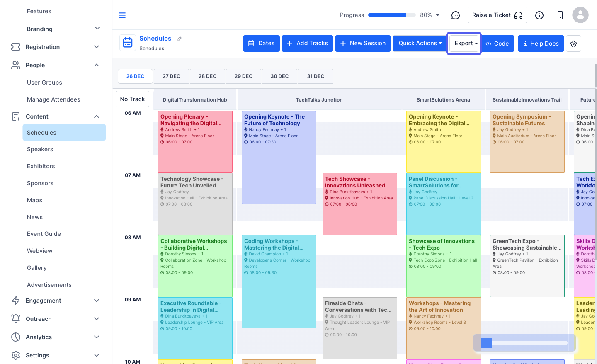Open the Quick Actions dropdown
This screenshot has width=597, height=364.
pos(420,44)
